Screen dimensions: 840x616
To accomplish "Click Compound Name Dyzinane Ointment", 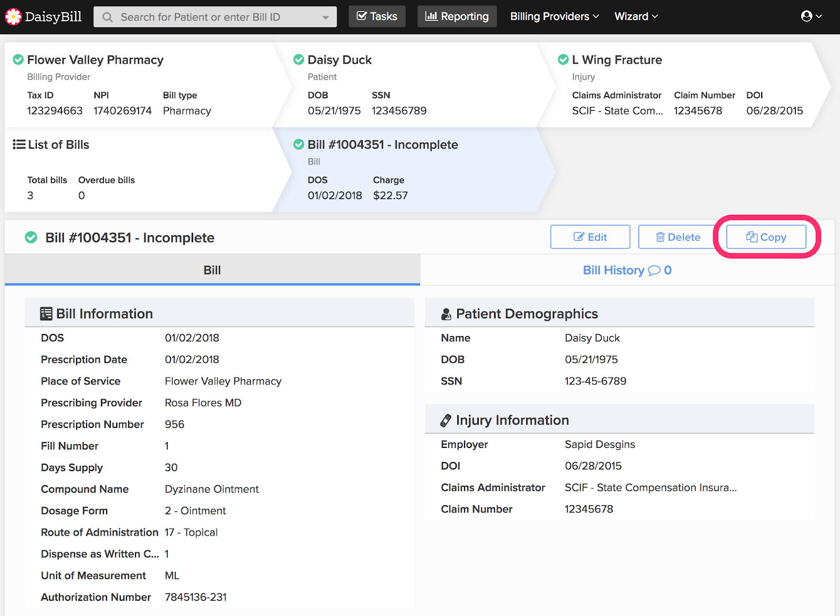I will [x=212, y=489].
